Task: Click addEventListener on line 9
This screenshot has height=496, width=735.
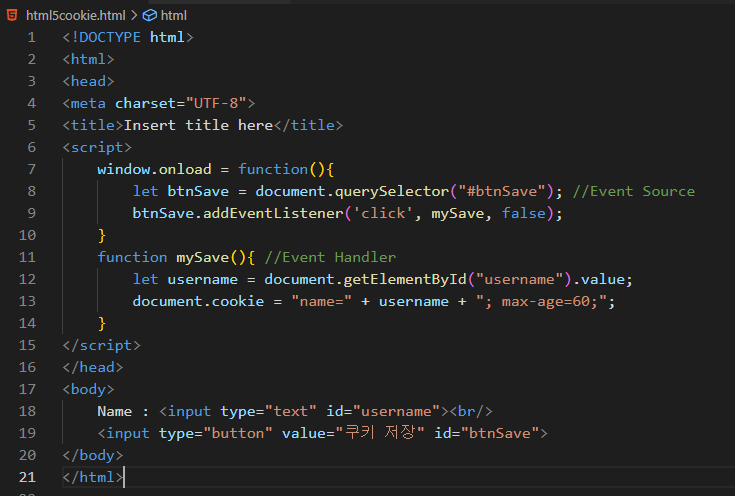Action: pos(273,213)
